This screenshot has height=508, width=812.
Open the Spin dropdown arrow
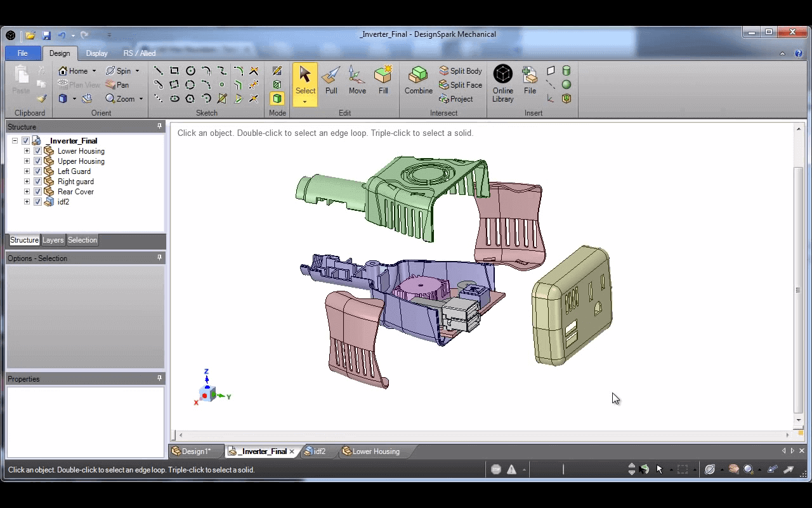click(x=137, y=71)
